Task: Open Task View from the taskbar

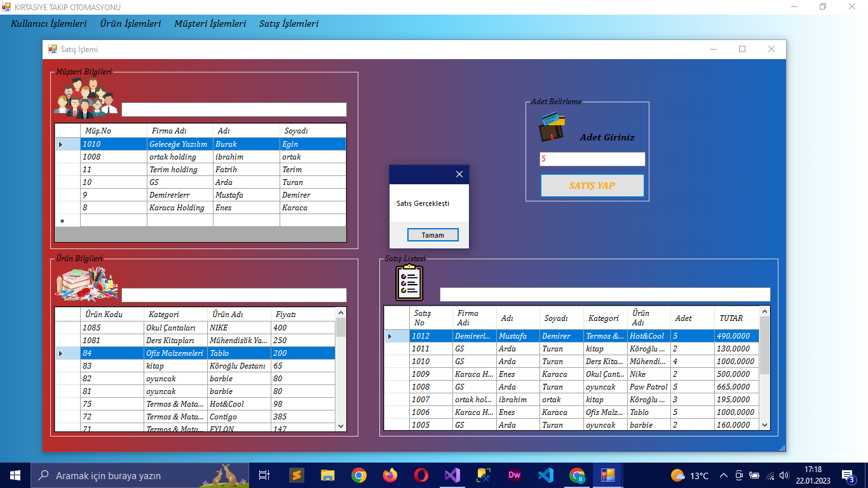Action: 264,475
